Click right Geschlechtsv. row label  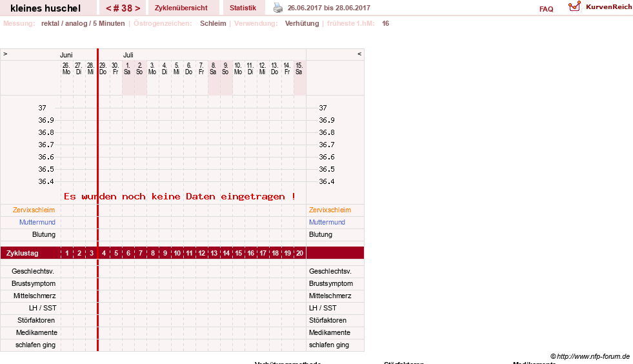click(330, 271)
